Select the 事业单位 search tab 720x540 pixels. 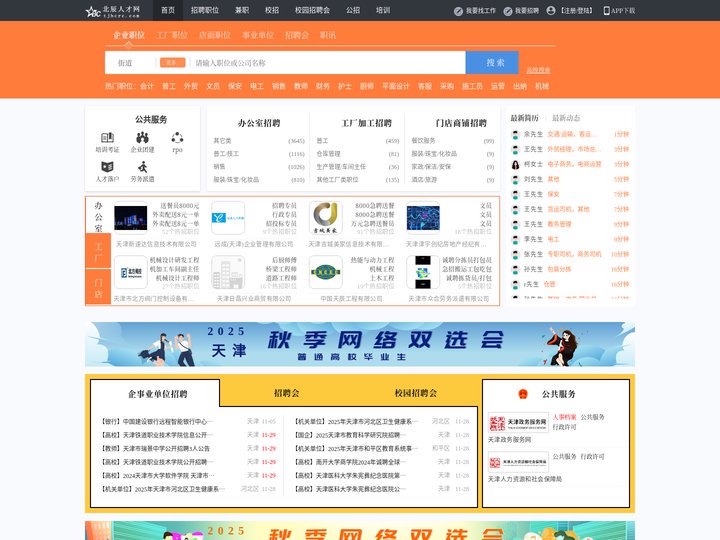pos(258,35)
